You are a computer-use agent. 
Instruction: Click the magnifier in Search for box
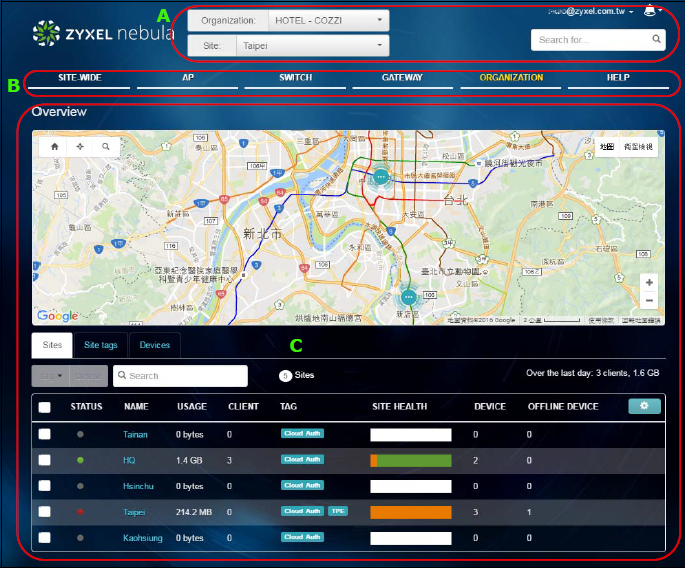pos(656,39)
